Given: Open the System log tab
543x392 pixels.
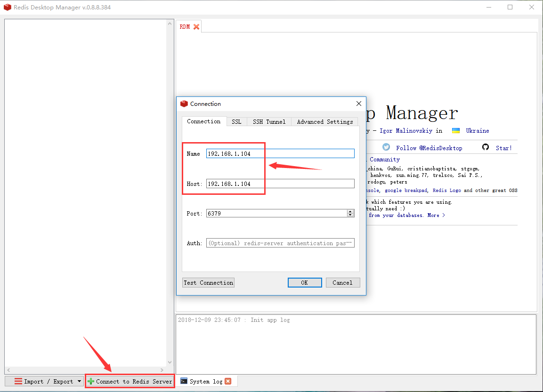Looking at the screenshot, I should point(206,381).
